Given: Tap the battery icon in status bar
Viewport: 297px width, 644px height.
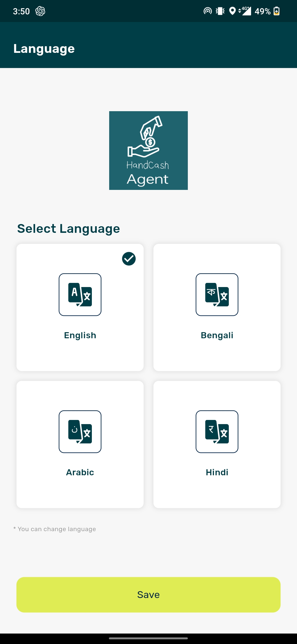Looking at the screenshot, I should (277, 11).
